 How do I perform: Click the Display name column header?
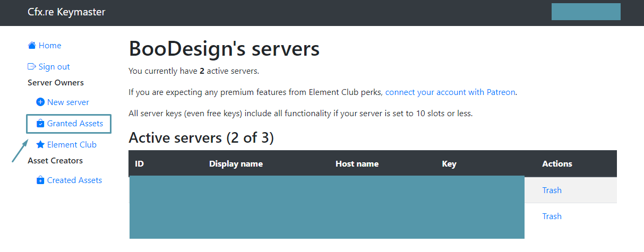[x=236, y=163]
